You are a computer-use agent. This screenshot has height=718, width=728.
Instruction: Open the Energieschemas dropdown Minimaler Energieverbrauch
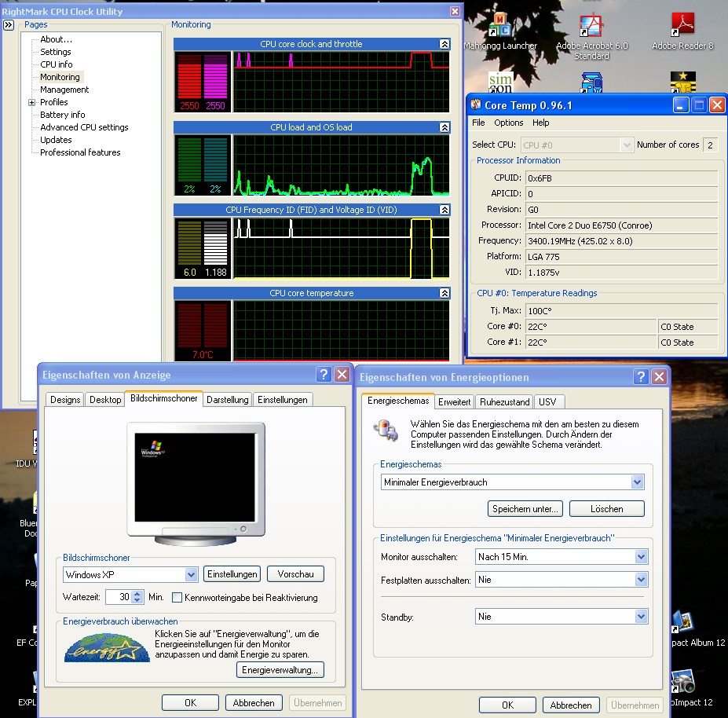click(637, 482)
